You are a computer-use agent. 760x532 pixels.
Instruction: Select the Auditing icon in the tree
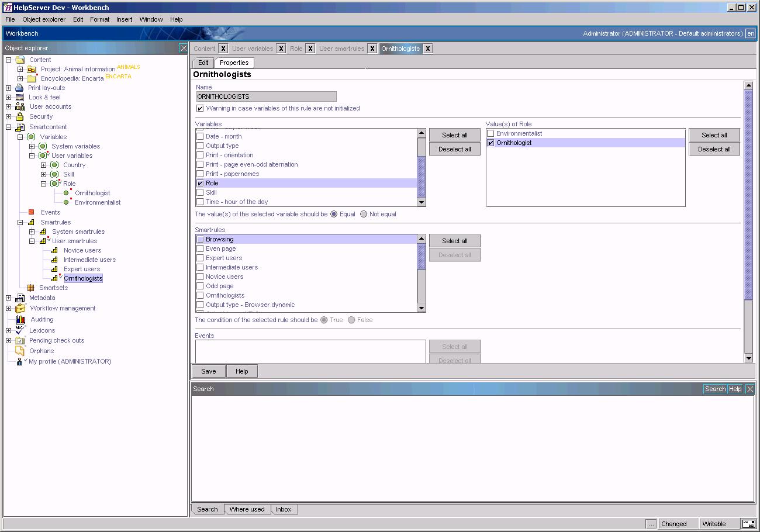(x=19, y=319)
